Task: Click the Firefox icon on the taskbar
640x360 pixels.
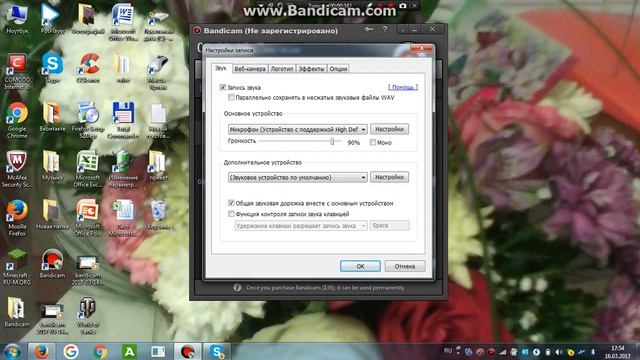Action: 41,351
